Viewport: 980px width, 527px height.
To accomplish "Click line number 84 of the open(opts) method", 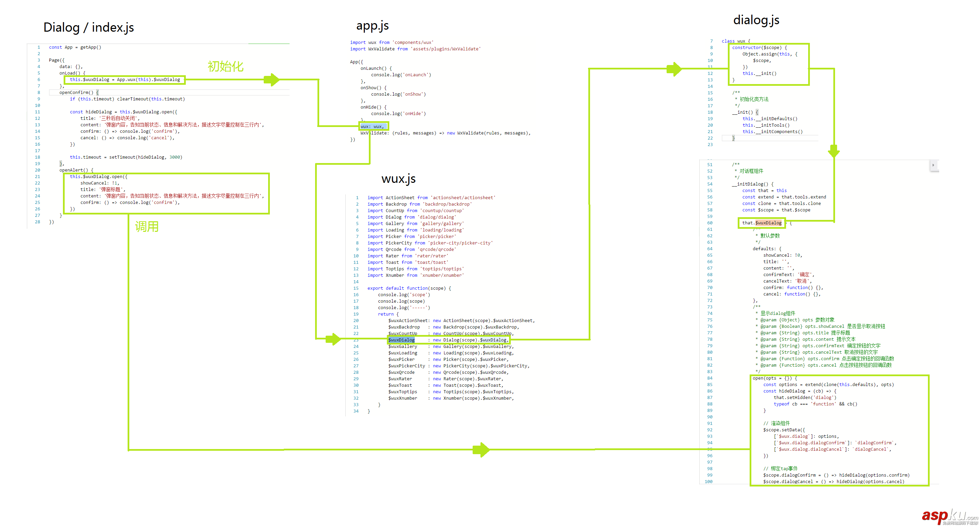I will pos(709,378).
